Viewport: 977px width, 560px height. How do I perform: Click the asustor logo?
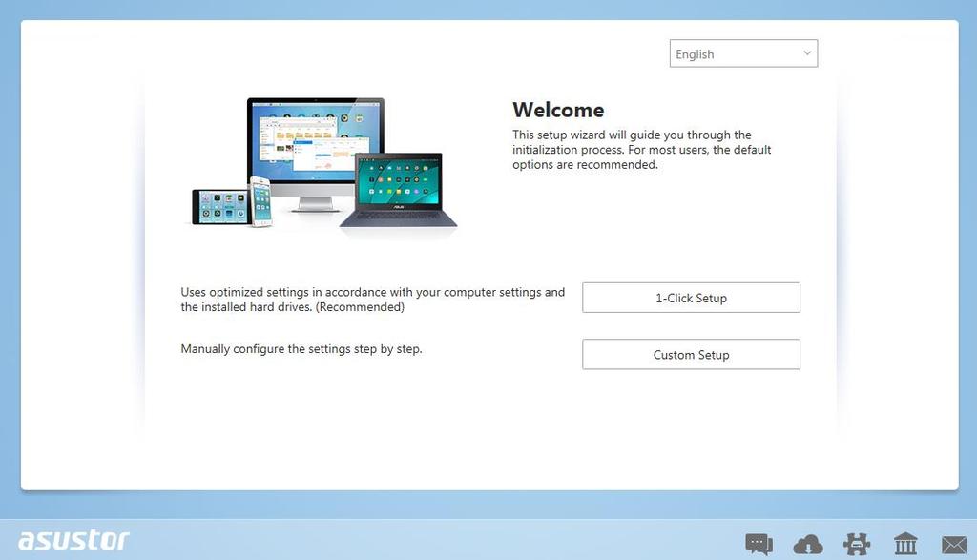click(73, 540)
